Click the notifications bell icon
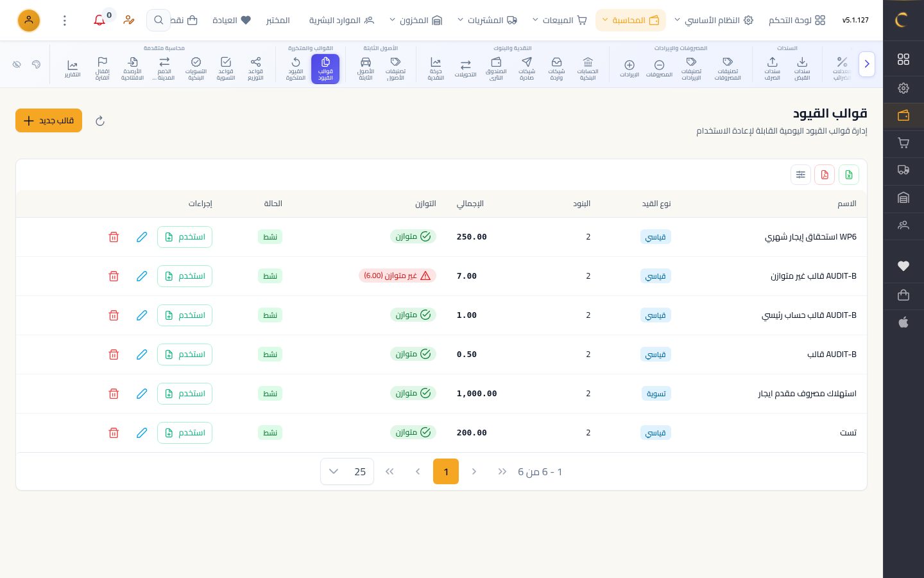The height and width of the screenshot is (578, 924). [99, 21]
